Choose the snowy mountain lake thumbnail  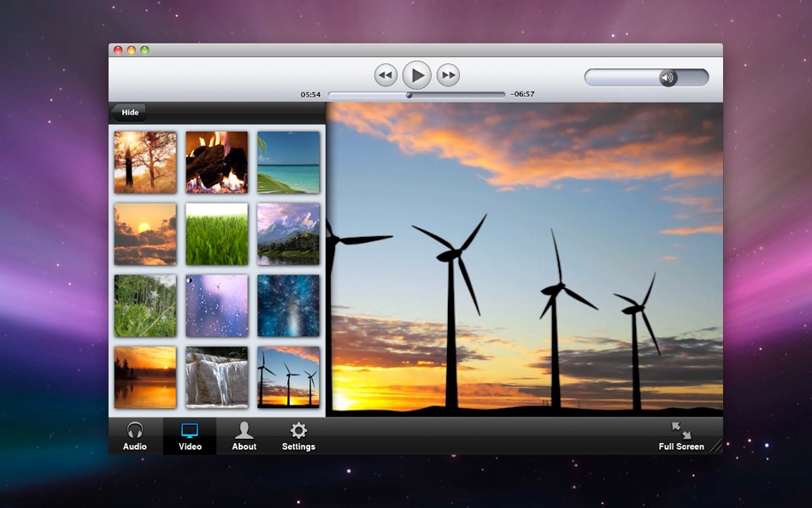(x=288, y=233)
